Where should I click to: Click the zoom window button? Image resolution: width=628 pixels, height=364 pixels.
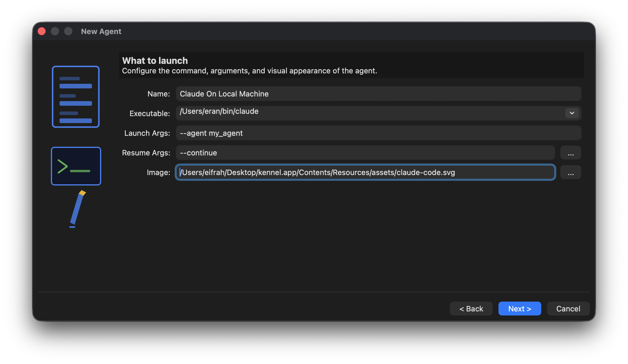click(x=68, y=31)
